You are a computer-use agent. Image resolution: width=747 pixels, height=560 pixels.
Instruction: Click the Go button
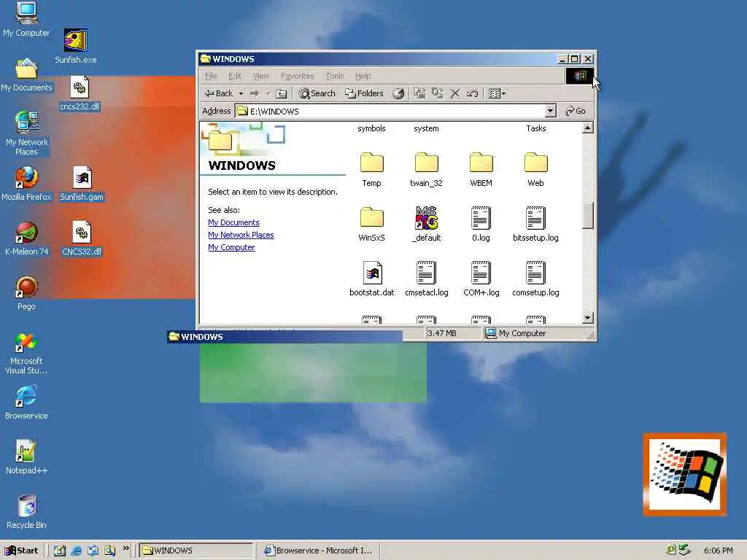tap(576, 111)
